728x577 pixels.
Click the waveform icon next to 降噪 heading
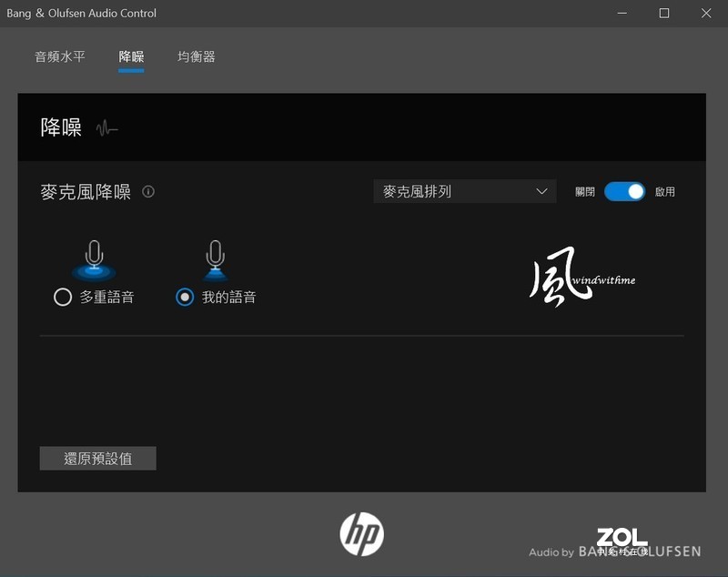tap(106, 128)
